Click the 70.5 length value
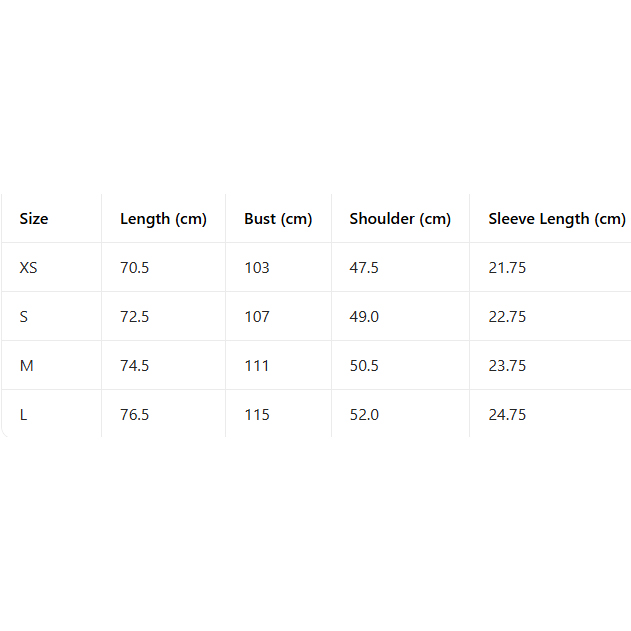 coord(135,268)
